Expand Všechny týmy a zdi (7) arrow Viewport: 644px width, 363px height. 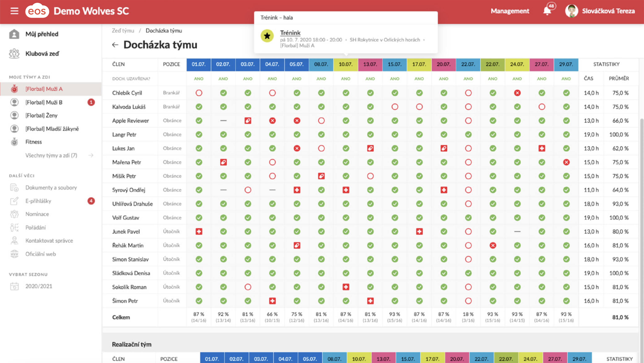[91, 155]
